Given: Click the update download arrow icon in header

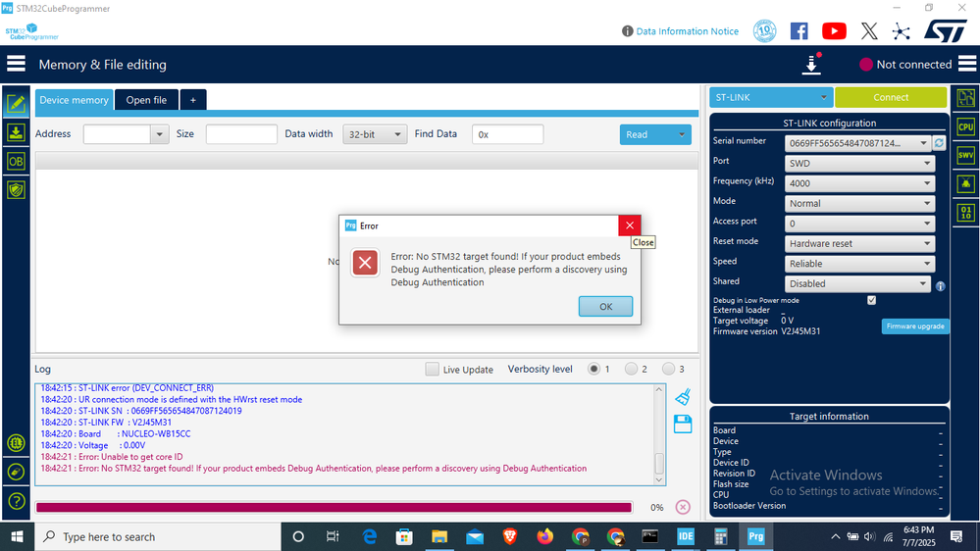Looking at the screenshot, I should click(811, 65).
